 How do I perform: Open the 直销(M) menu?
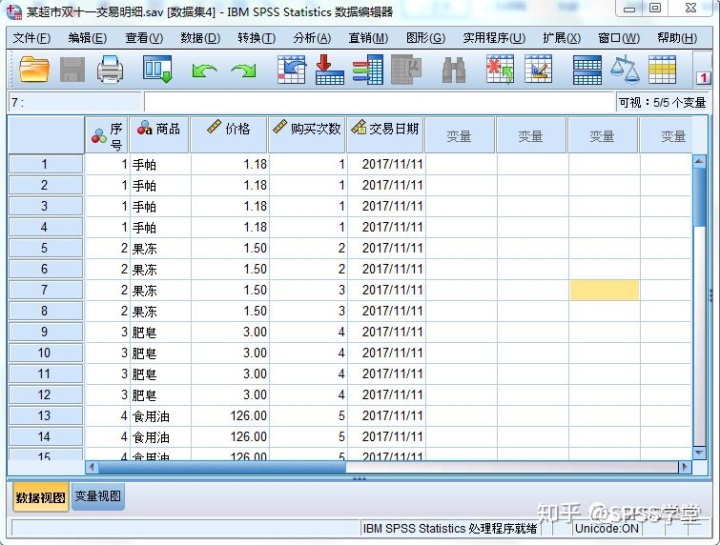click(x=368, y=38)
